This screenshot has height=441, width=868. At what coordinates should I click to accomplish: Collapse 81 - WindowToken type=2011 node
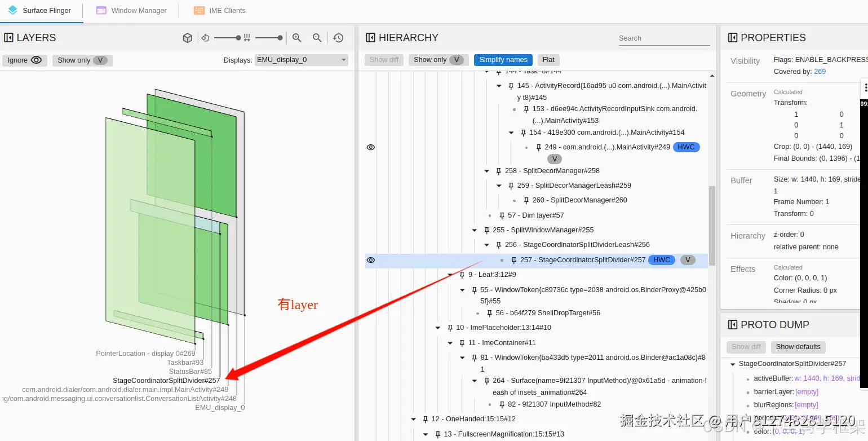[x=462, y=358]
